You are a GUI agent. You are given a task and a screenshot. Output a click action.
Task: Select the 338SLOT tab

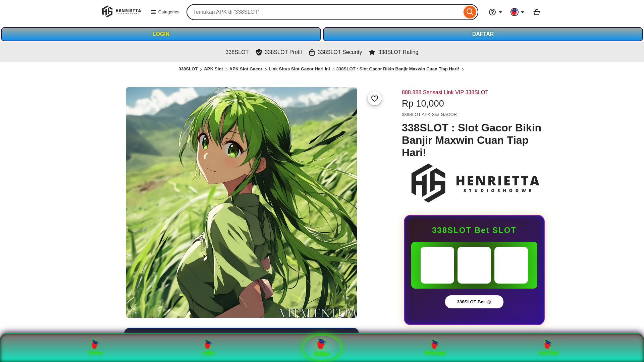[237, 52]
